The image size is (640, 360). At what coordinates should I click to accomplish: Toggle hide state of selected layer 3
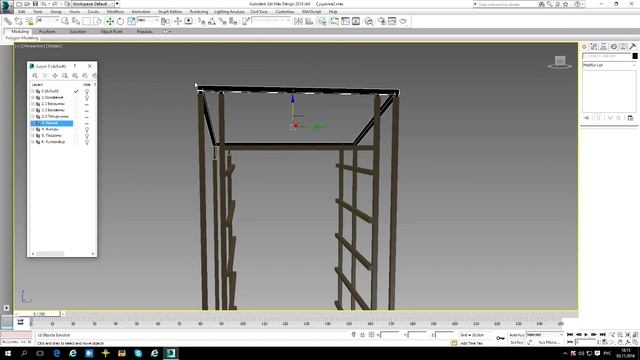point(87,123)
